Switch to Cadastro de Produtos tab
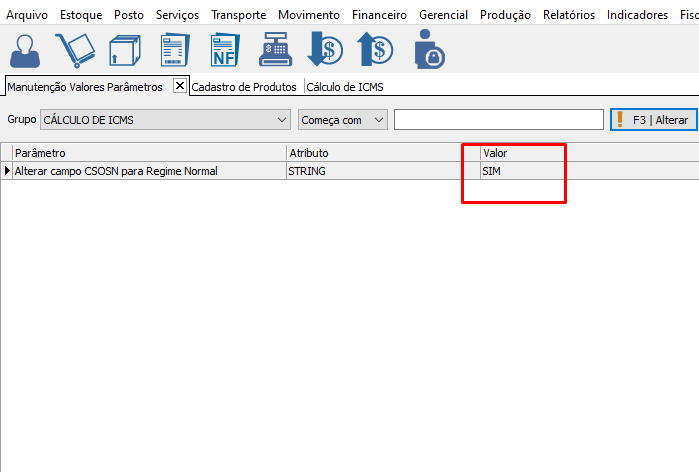This screenshot has width=699, height=472. (x=244, y=87)
